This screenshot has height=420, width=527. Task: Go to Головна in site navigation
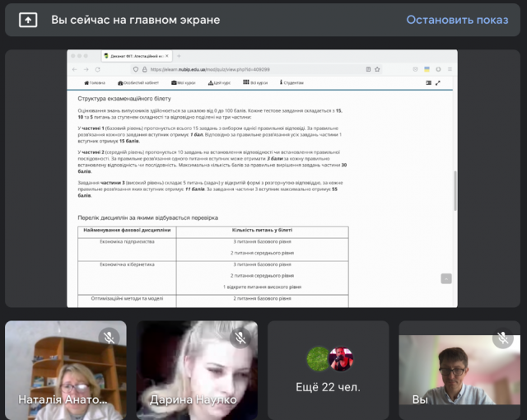95,82
